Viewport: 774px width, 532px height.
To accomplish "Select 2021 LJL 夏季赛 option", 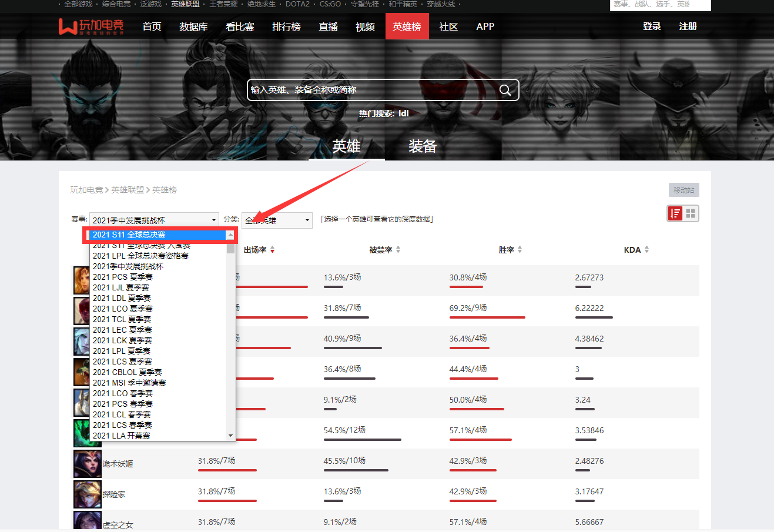I will pos(158,287).
